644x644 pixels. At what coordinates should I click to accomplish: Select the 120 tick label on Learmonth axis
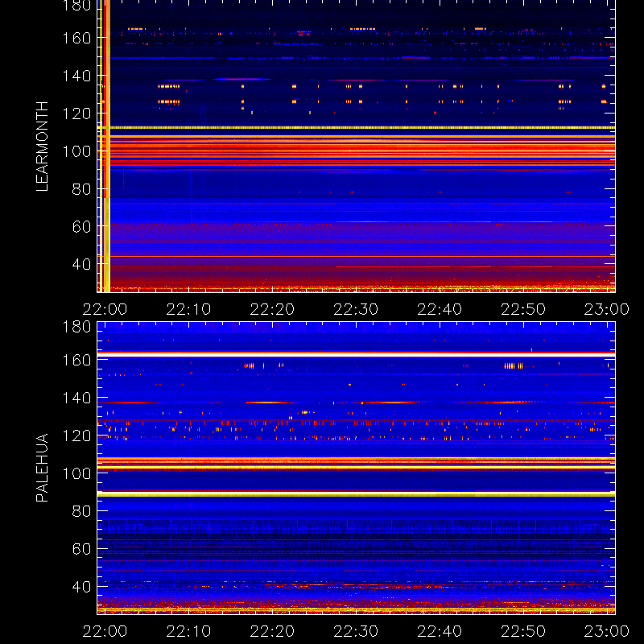click(x=76, y=114)
